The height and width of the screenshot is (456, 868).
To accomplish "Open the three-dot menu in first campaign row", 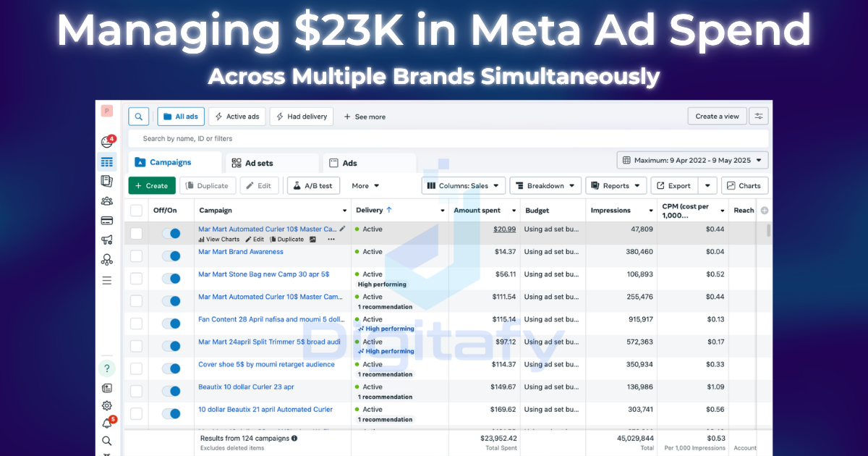I will point(331,240).
